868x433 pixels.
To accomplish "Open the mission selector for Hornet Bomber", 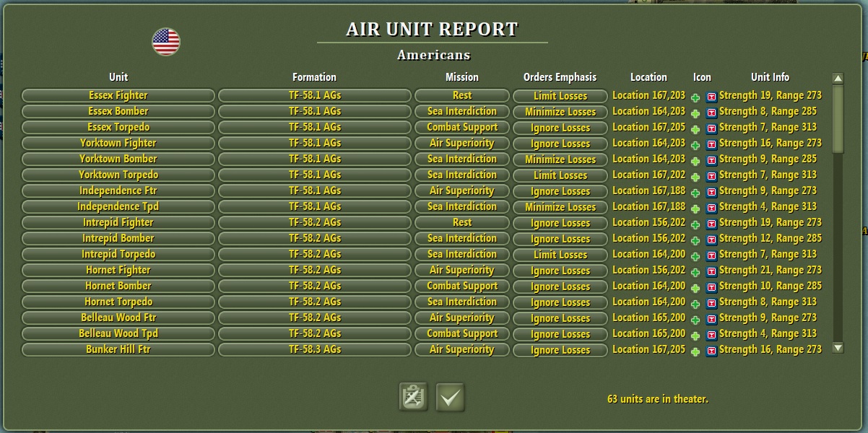I will click(461, 286).
